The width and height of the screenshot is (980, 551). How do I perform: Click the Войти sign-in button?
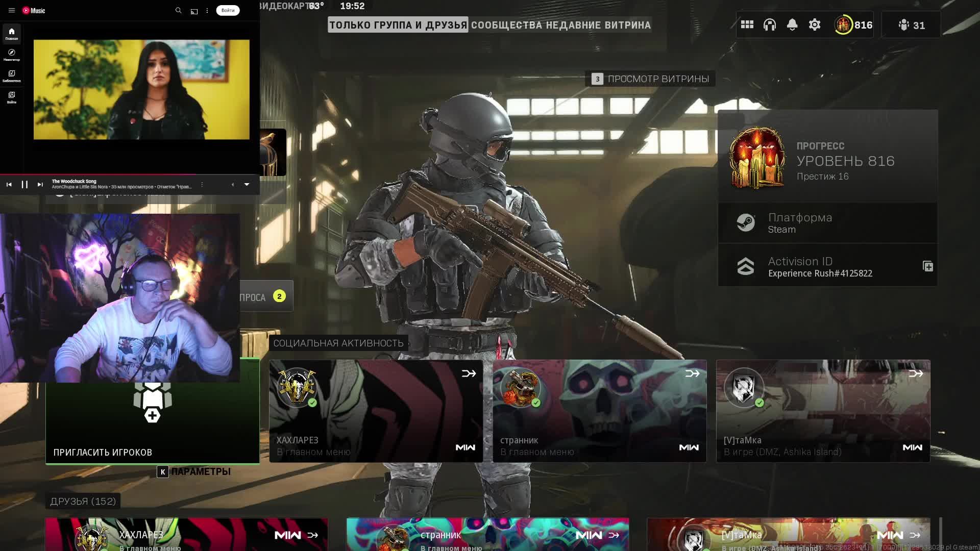pos(228,10)
